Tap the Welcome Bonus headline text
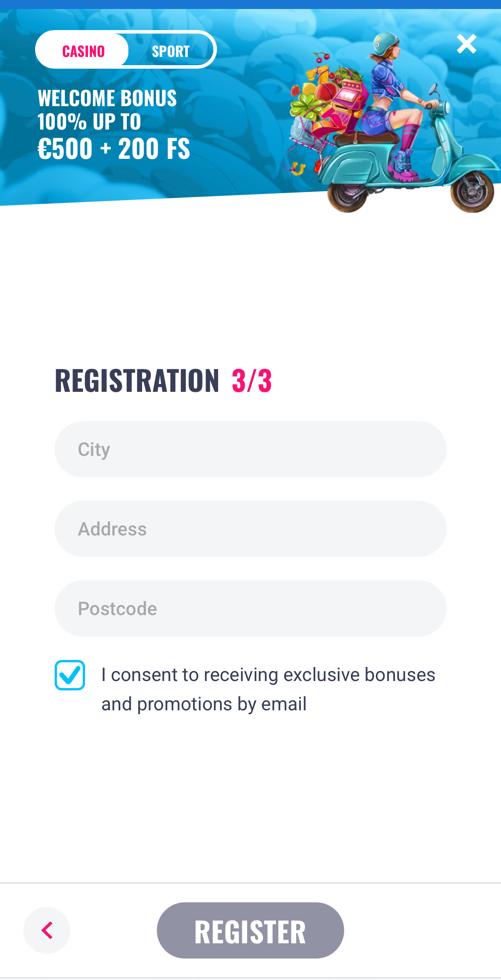The width and height of the screenshot is (501, 980). [x=107, y=98]
